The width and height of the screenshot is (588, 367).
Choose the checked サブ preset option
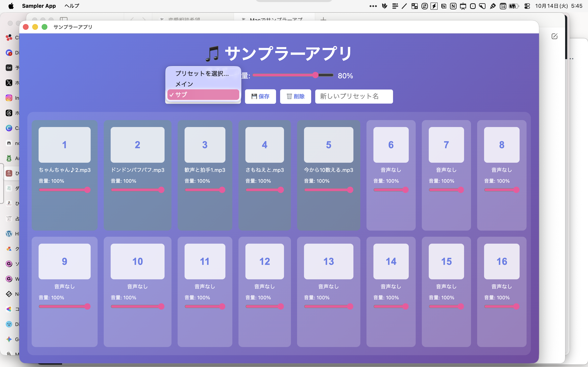click(203, 95)
